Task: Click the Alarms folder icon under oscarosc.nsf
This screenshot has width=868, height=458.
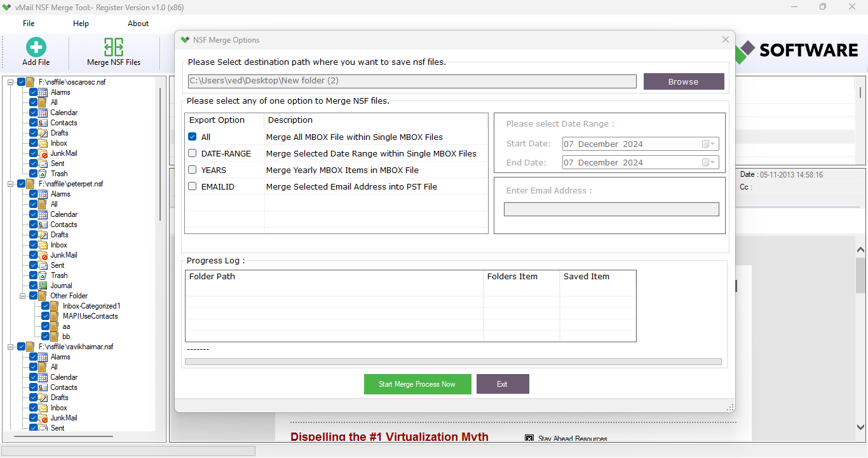Action: pos(43,92)
